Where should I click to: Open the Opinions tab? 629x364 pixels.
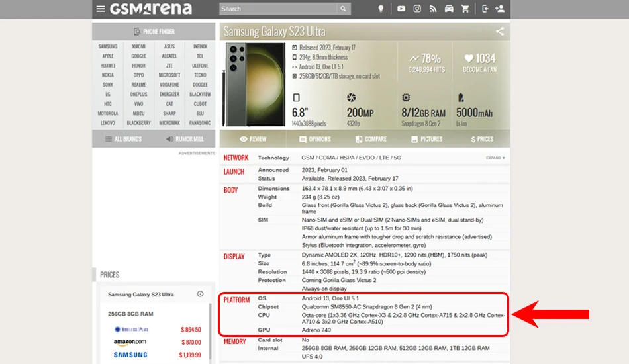click(x=315, y=139)
